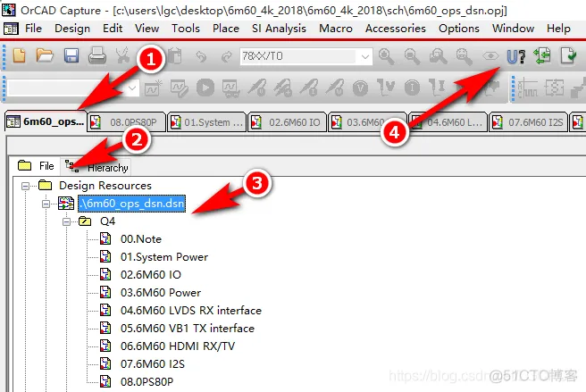The image size is (586, 392).
Task: Select the .\6m60_ops_dsn.dsn design file
Action: (132, 204)
